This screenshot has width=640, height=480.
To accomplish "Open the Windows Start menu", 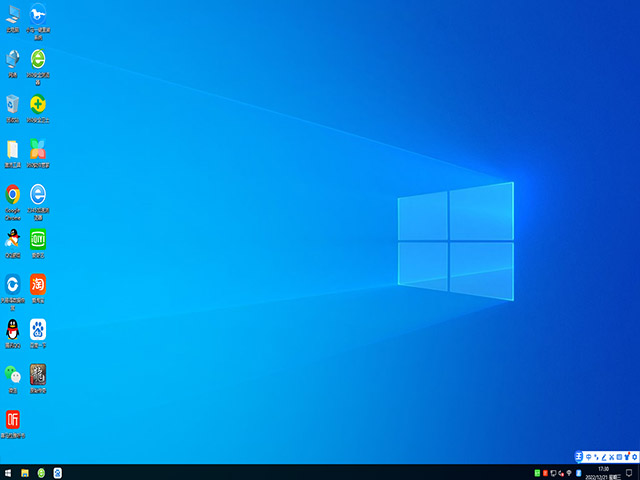I will [8, 473].
